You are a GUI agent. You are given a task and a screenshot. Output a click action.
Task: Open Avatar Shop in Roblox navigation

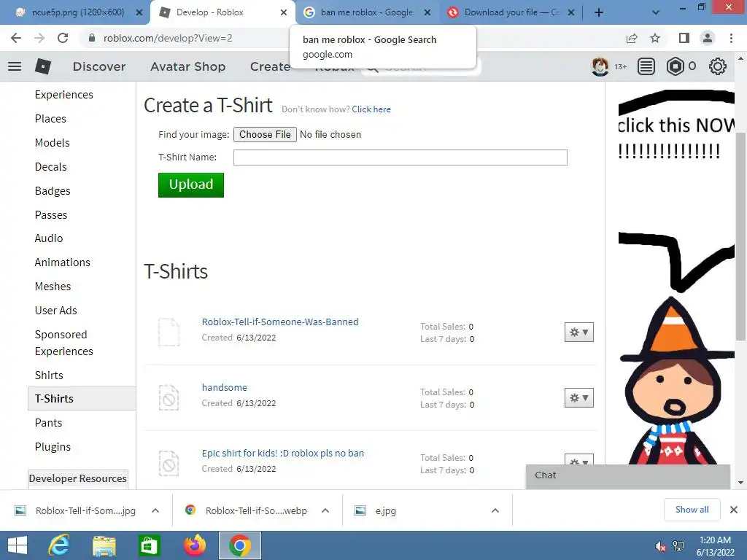187,66
